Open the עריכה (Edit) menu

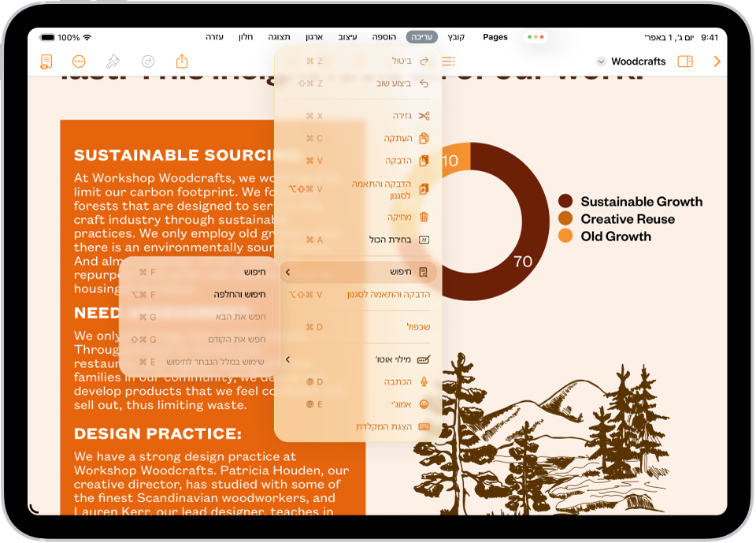point(422,37)
